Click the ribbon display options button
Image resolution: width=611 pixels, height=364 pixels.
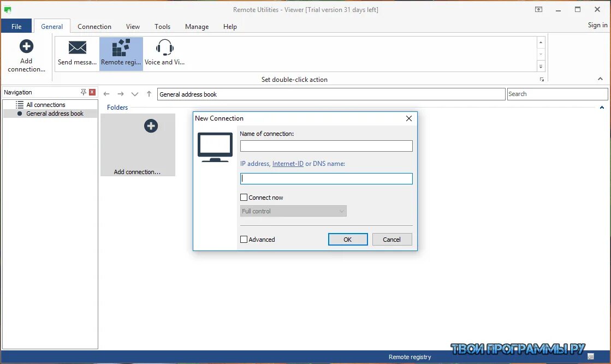pos(538,9)
